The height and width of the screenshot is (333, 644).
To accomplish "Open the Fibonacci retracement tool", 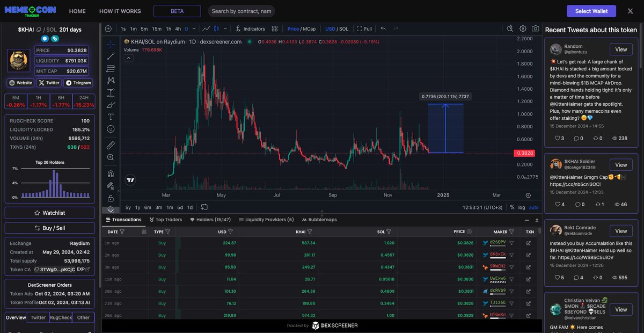I will click(111, 68).
